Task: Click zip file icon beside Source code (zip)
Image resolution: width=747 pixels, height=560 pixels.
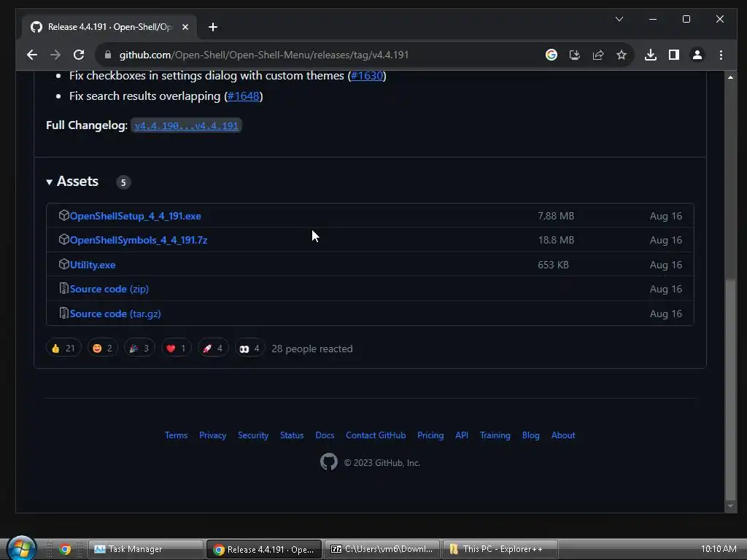Action: coord(64,289)
